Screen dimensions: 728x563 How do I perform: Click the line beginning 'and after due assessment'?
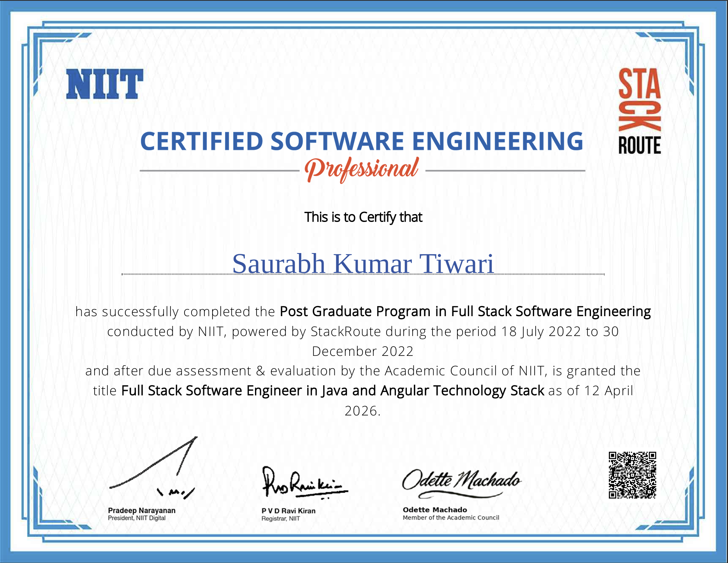(363, 371)
